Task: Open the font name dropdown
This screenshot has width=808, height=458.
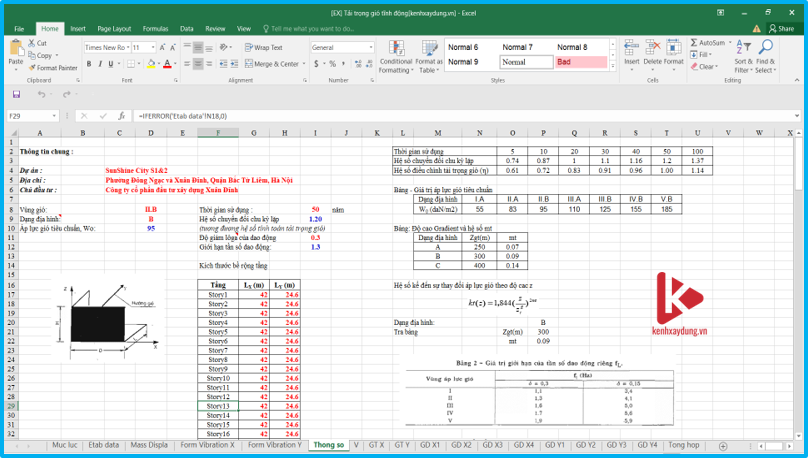Action: pos(127,47)
